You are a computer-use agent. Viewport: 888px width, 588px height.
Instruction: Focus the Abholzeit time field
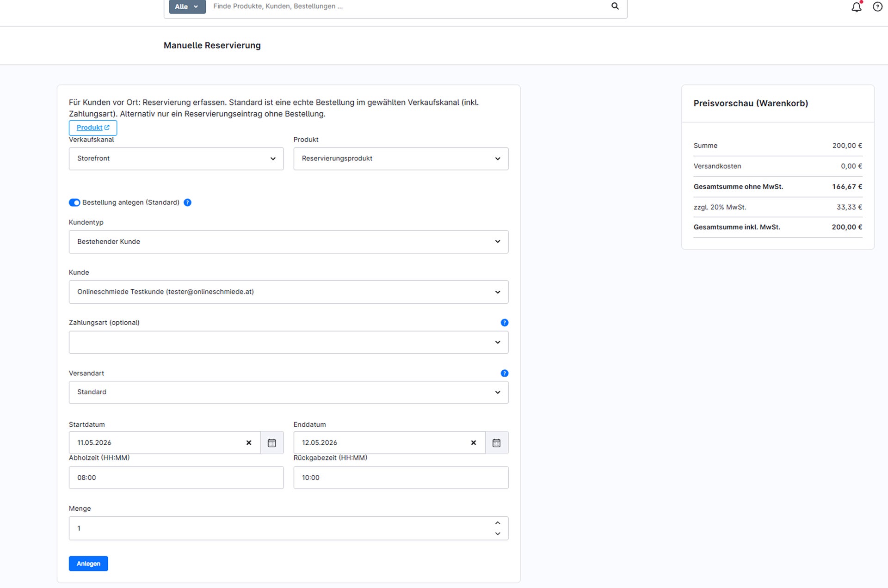click(x=176, y=478)
